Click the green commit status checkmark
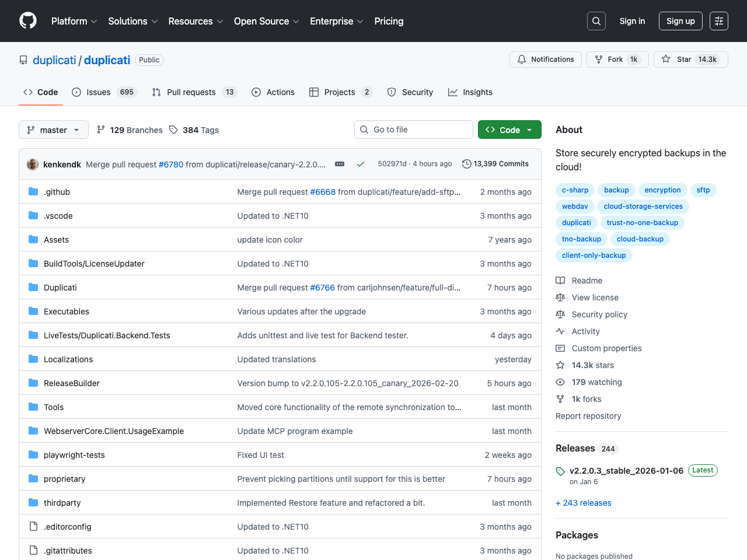The image size is (747, 560). (x=360, y=164)
